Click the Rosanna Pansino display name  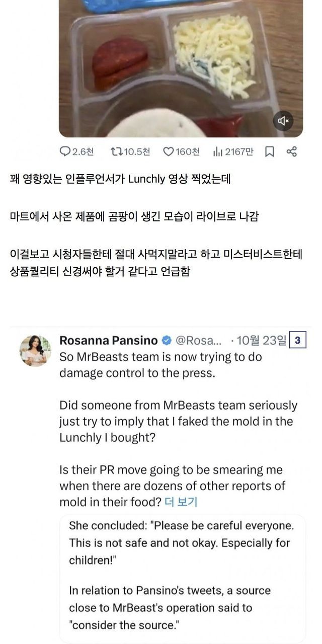108,341
